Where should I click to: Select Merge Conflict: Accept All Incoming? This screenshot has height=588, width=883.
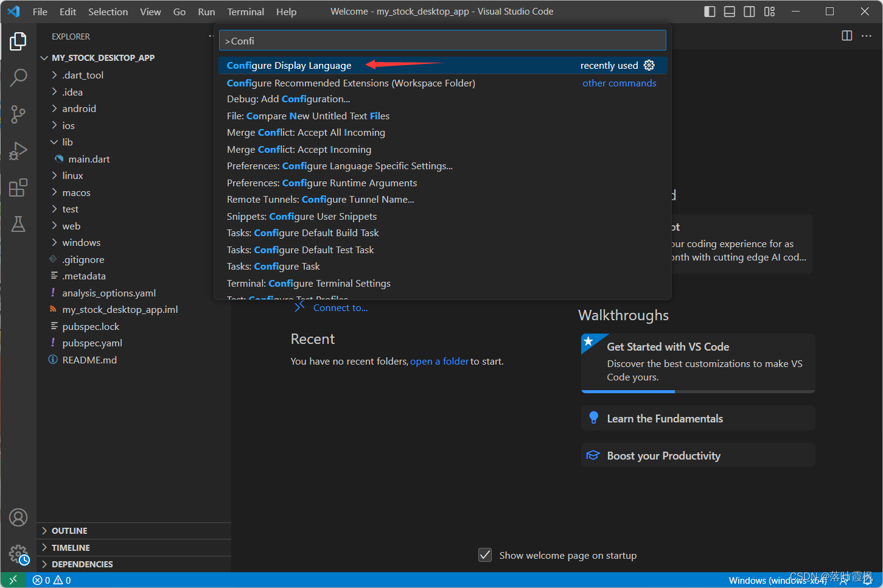pos(443,133)
